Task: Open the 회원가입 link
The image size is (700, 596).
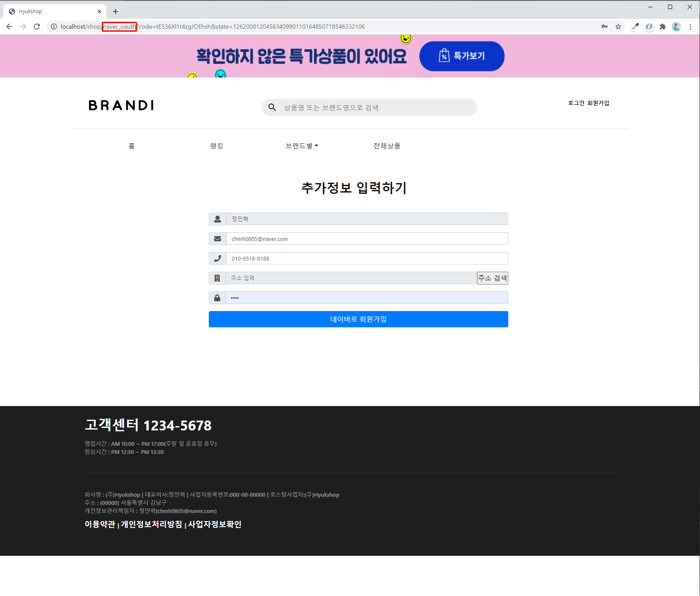Action: coord(598,103)
